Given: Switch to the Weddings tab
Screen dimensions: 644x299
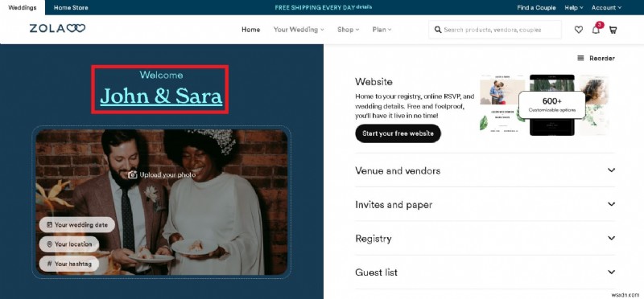Looking at the screenshot, I should pos(23,7).
